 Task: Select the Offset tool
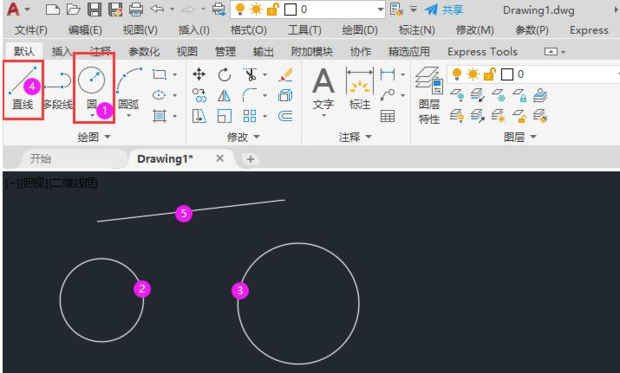285,116
